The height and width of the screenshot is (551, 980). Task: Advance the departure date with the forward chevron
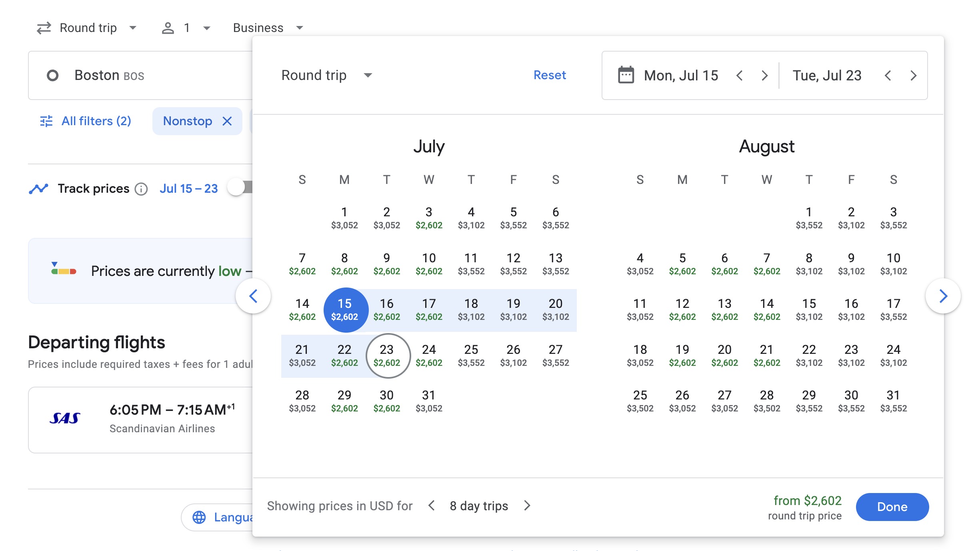coord(764,75)
